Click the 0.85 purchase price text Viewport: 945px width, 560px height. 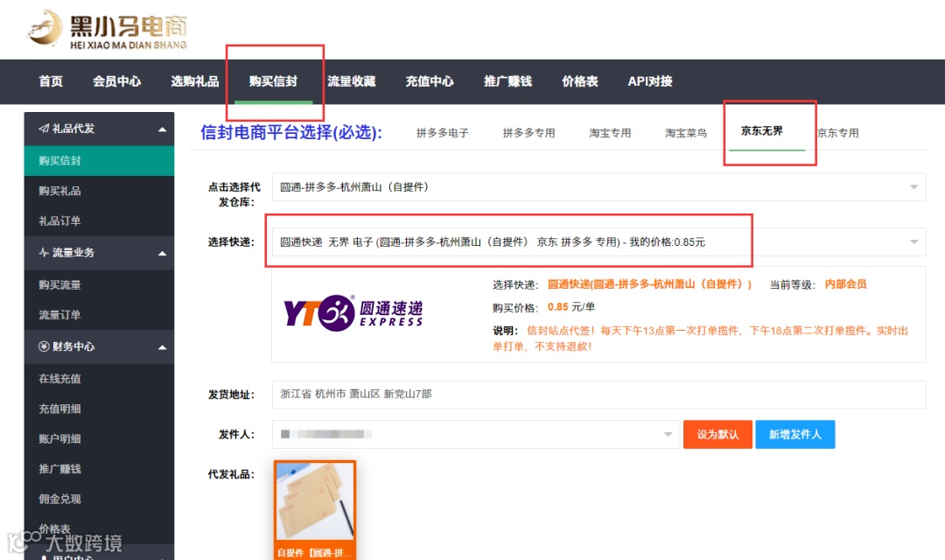pos(557,307)
